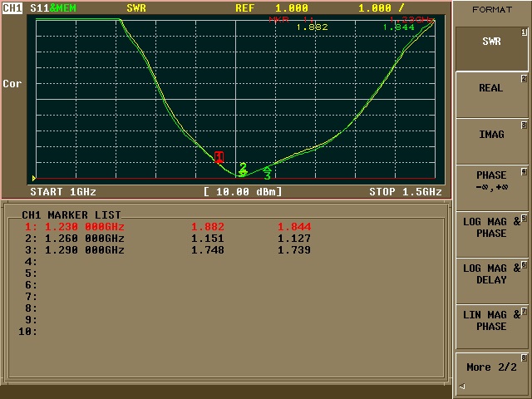Screen dimensions: 532x399
Task: Click marker list value 1.844 in red
Action: [294, 227]
